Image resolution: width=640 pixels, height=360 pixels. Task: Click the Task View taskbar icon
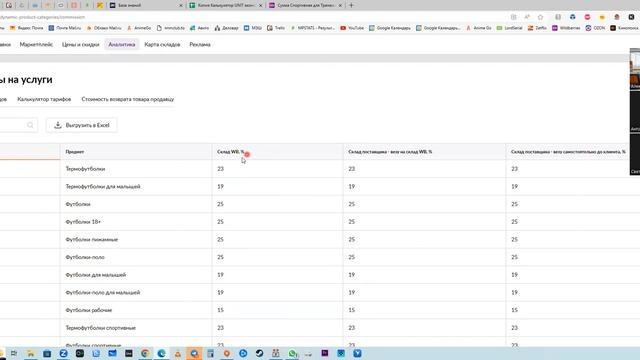pyautogui.click(x=14, y=353)
